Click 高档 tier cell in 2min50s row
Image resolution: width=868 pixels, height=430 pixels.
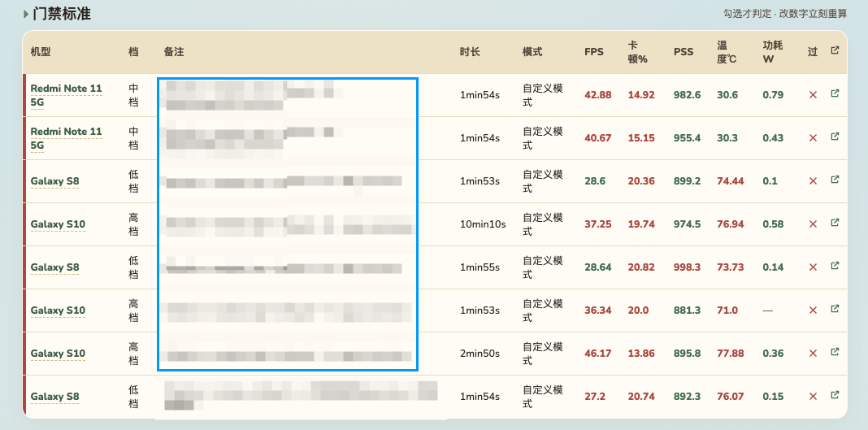click(133, 354)
